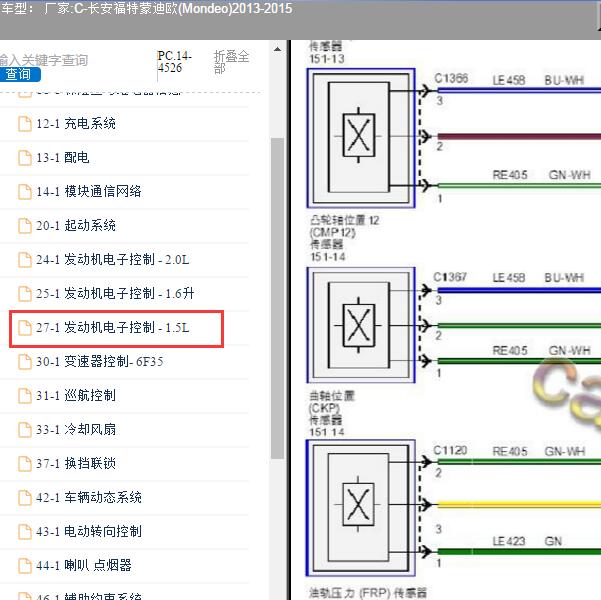Click the C1366 connector label
Image resolution: width=601 pixels, height=600 pixels.
point(451,79)
